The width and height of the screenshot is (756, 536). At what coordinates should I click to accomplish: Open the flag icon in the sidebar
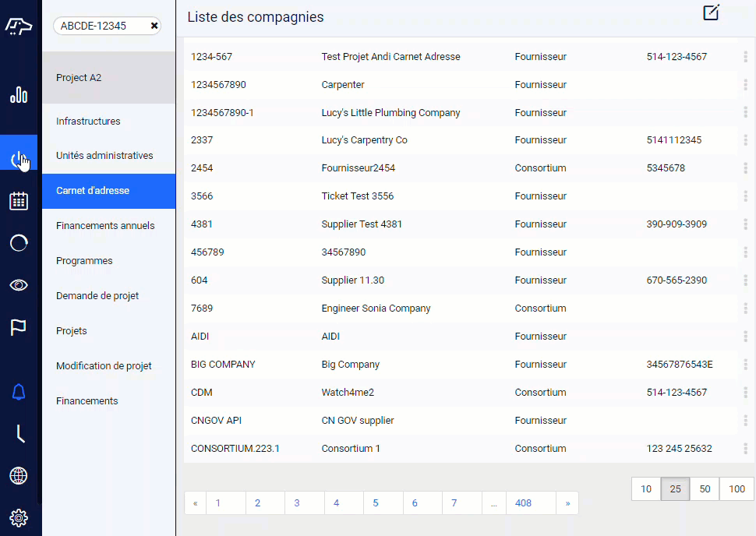[x=19, y=327]
